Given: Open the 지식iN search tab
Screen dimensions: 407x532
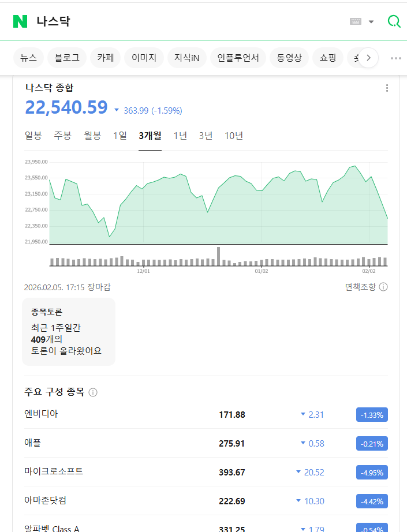Looking at the screenshot, I should click(x=186, y=58).
